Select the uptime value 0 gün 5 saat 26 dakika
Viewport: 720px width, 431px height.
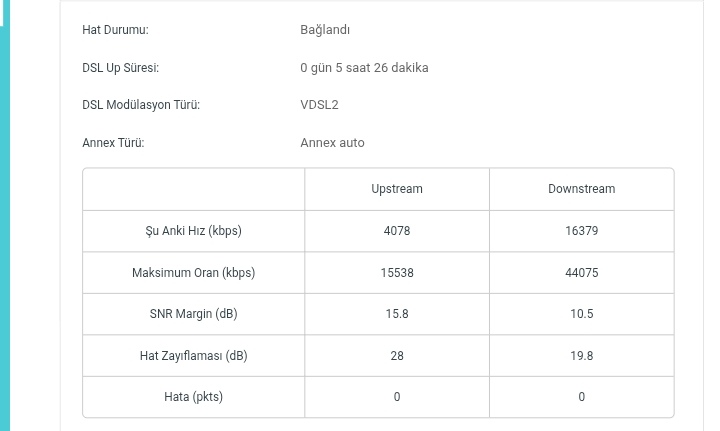[x=364, y=68]
